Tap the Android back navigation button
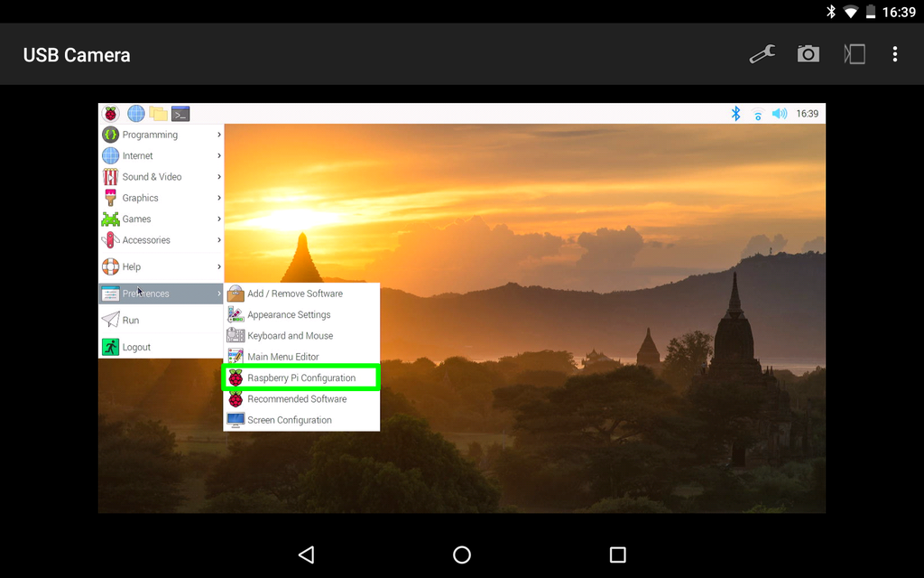This screenshot has width=924, height=578. coord(306,555)
